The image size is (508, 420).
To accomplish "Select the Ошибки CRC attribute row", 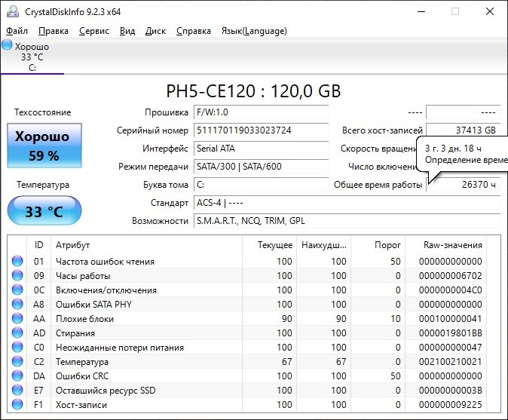I will tap(247, 376).
